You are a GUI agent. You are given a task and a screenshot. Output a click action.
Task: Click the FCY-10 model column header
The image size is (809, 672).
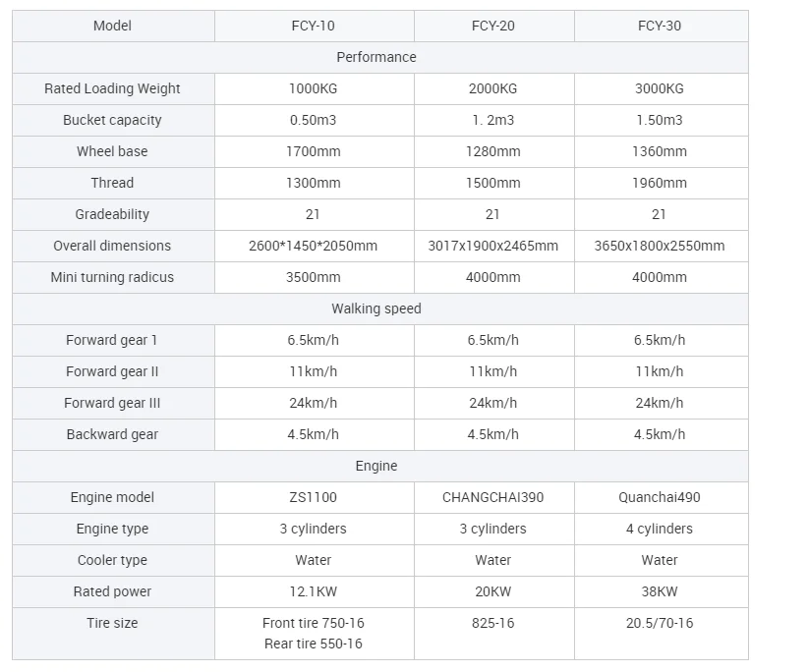point(313,26)
